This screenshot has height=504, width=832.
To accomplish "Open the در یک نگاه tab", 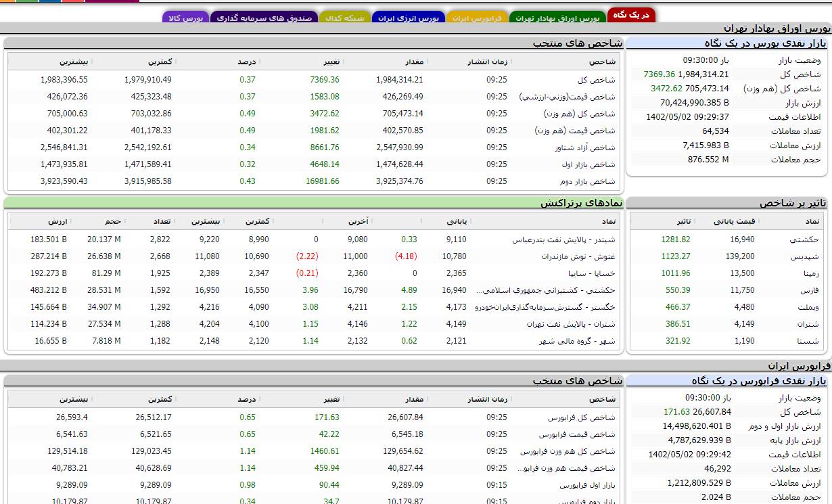I will [631, 14].
